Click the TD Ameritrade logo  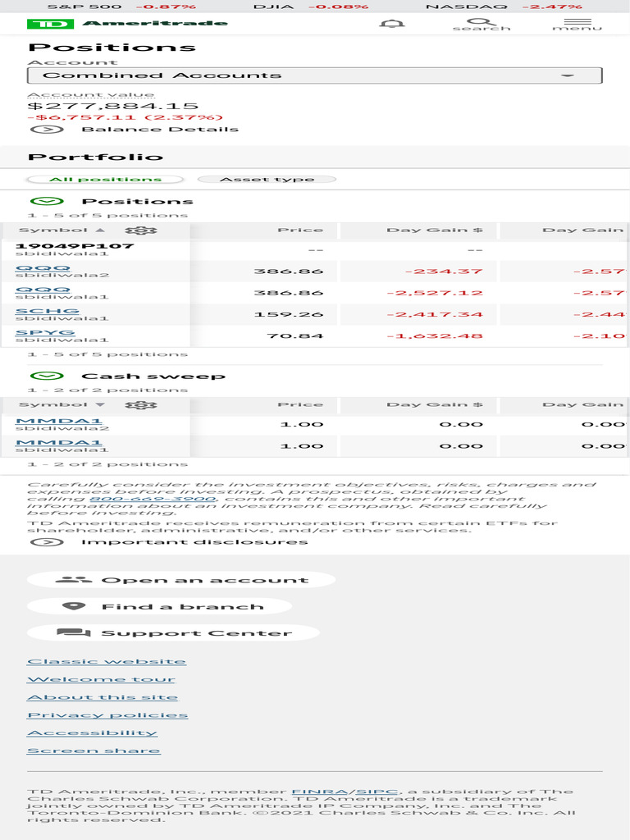(127, 24)
